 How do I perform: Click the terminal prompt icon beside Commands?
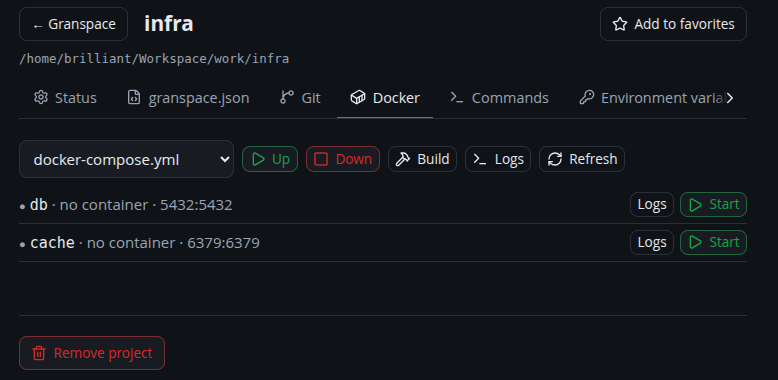click(x=456, y=97)
